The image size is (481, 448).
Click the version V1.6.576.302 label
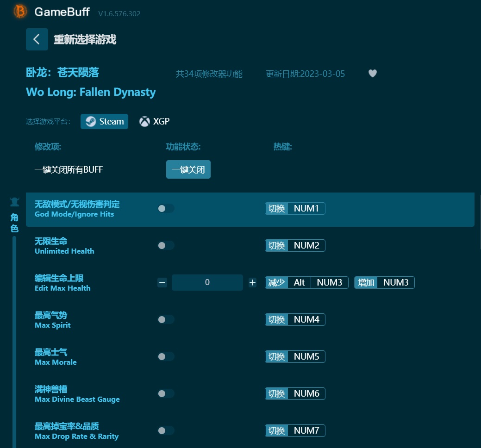coord(119,14)
